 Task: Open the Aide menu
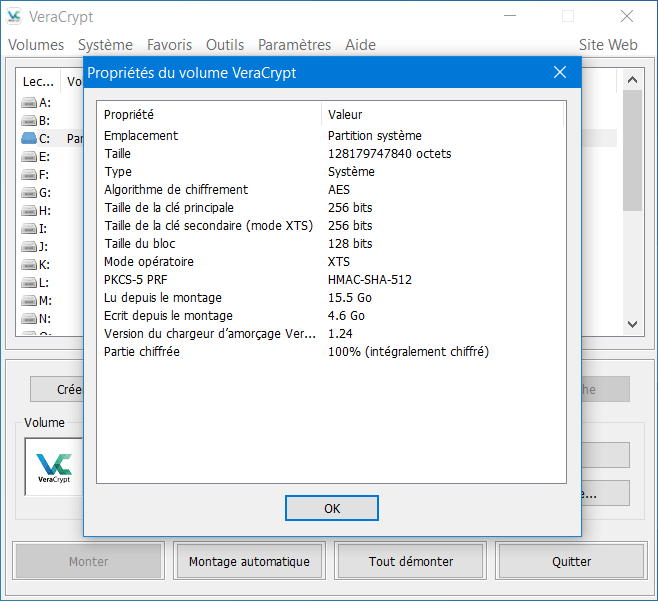click(x=360, y=45)
